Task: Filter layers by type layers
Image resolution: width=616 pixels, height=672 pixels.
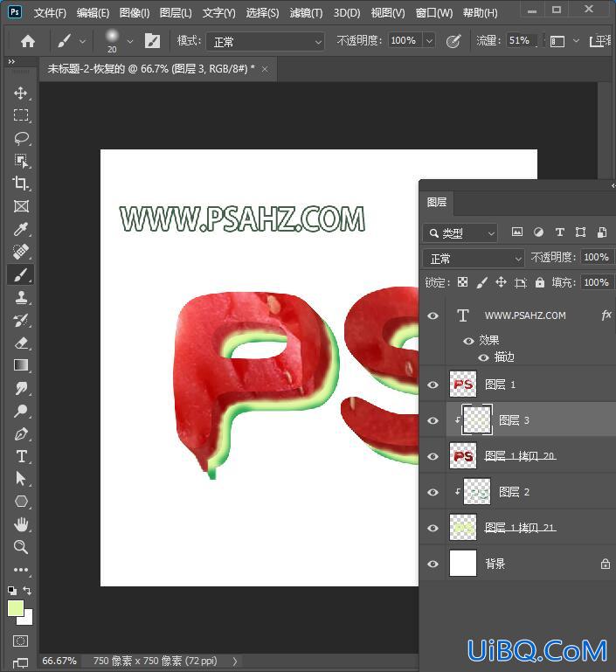Action: [x=559, y=232]
